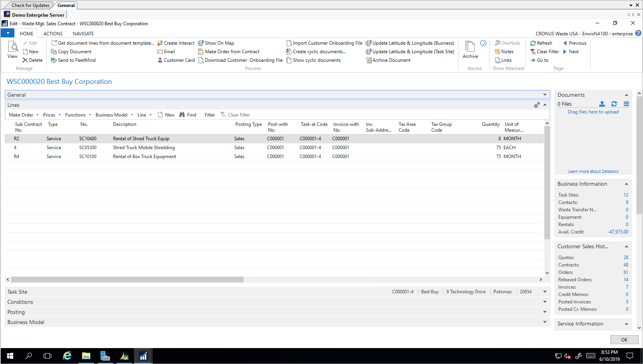The width and height of the screenshot is (643, 364).
Task: Delete the current contract
Action: pos(32,60)
